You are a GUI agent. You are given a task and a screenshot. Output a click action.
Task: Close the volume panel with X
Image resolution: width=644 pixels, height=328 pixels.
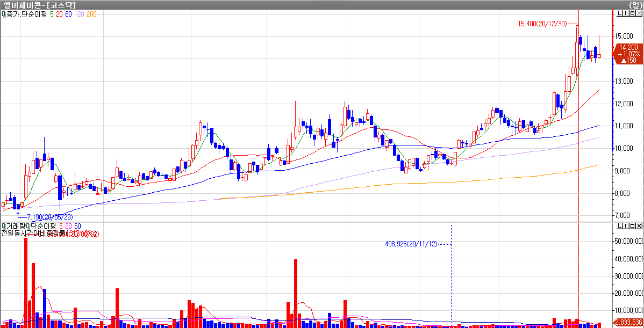tap(639, 226)
